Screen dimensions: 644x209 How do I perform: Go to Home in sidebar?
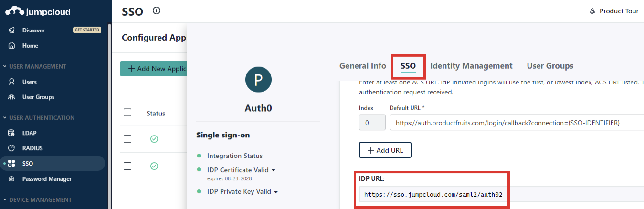30,46
